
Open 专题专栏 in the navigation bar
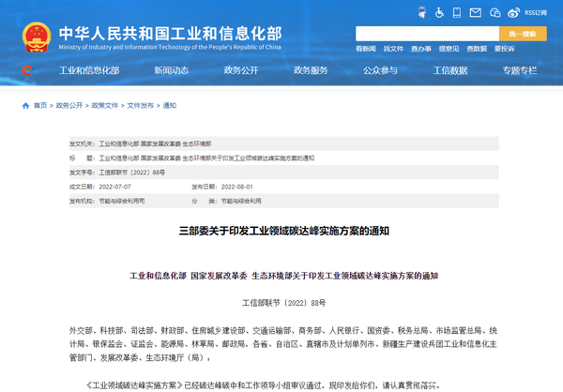click(x=519, y=70)
